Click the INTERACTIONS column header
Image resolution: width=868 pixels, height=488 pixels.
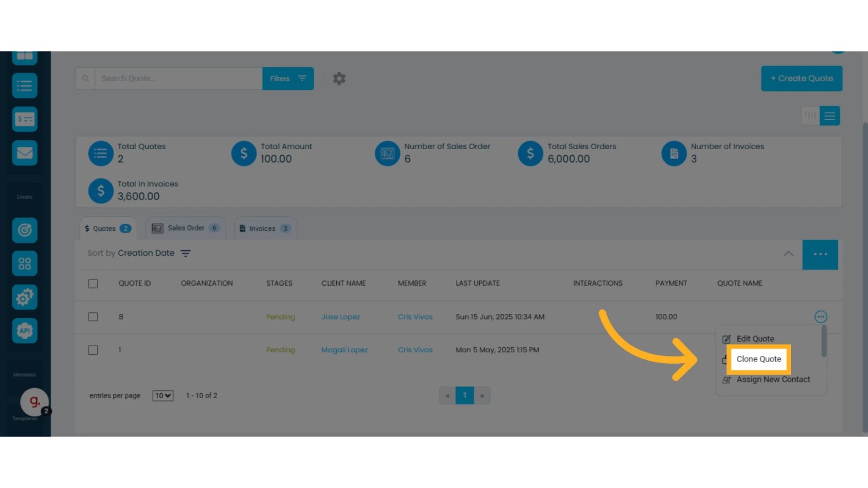598,284
